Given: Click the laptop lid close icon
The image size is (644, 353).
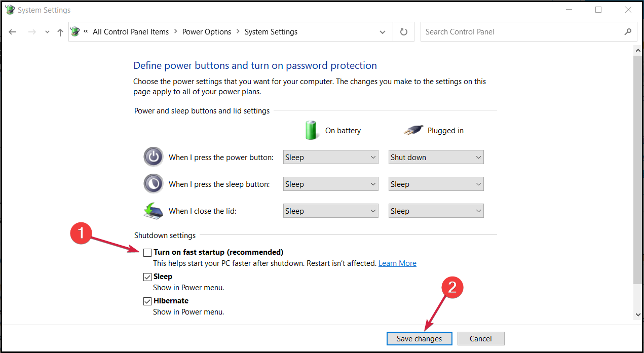Looking at the screenshot, I should [154, 211].
